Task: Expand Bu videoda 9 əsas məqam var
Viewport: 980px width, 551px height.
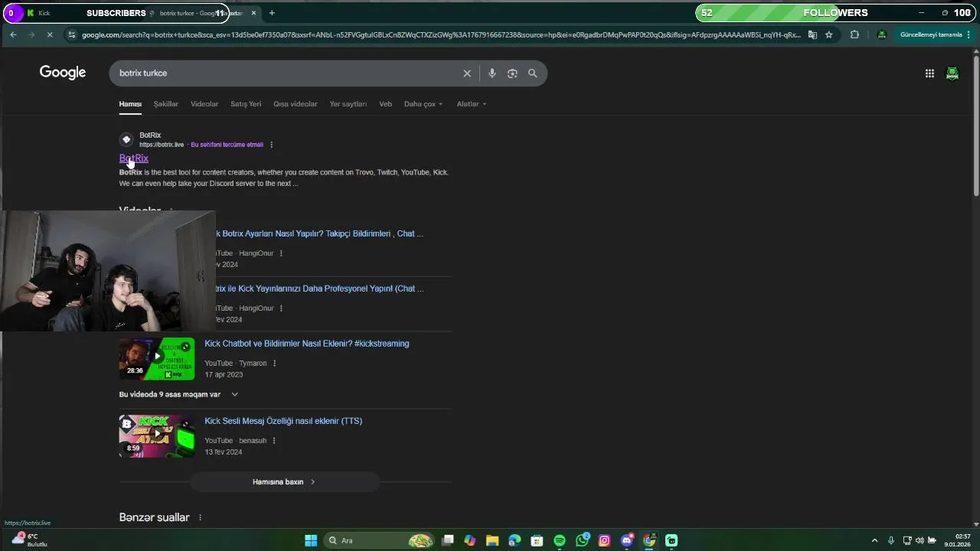Action: [179, 394]
